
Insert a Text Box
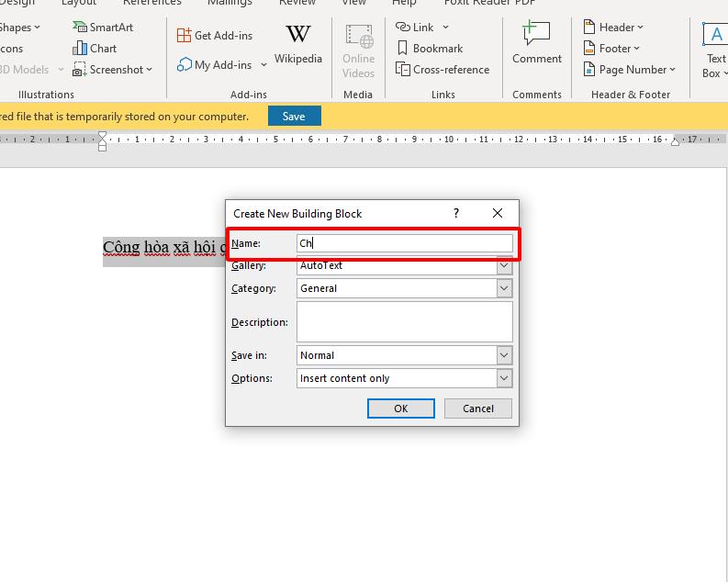[x=715, y=50]
